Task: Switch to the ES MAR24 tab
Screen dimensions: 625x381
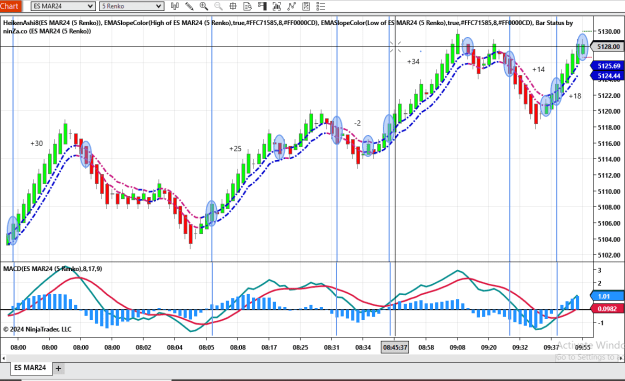Action: coord(30,367)
